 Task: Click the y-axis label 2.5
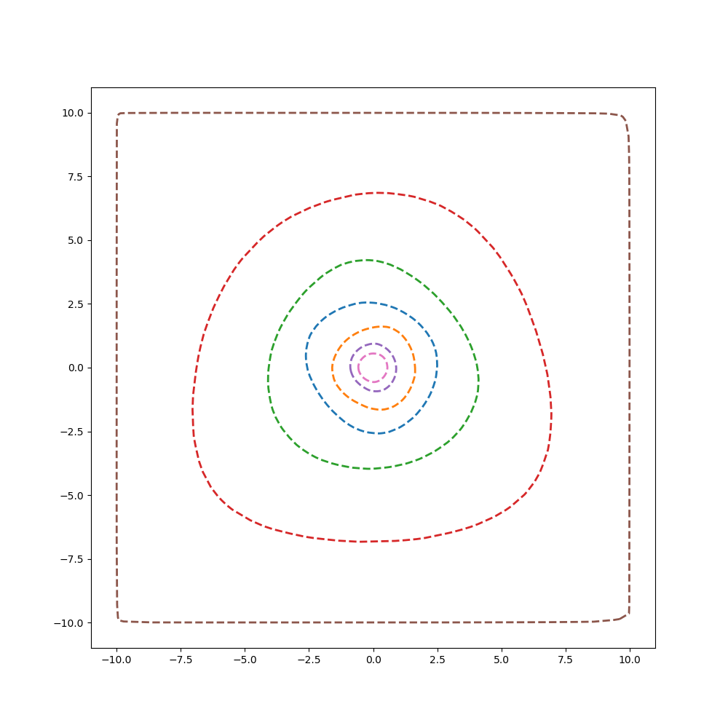coord(76,304)
